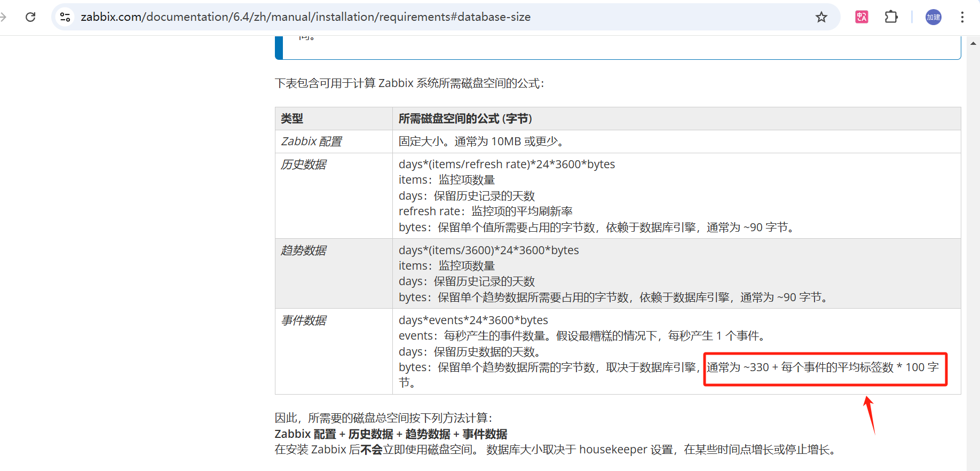Viewport: 980px width, 471px height.
Task: Bookmark this page with the star icon
Action: click(821, 17)
